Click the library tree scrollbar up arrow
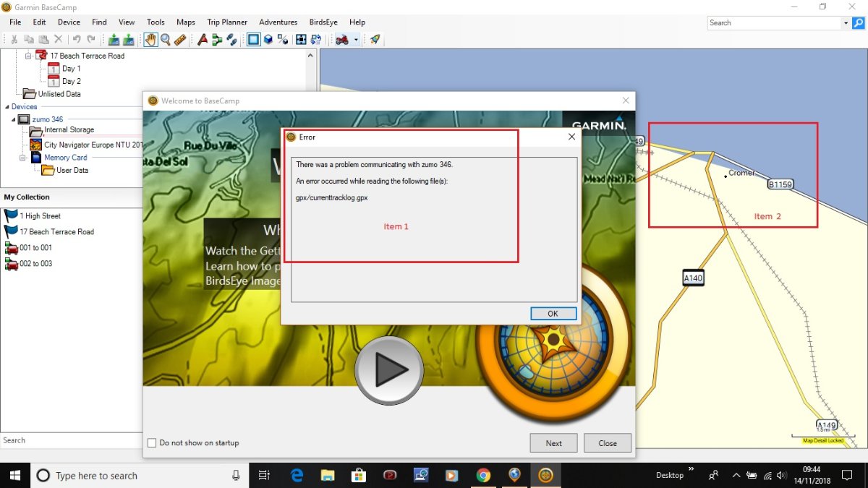The width and height of the screenshot is (868, 488). pos(312,56)
